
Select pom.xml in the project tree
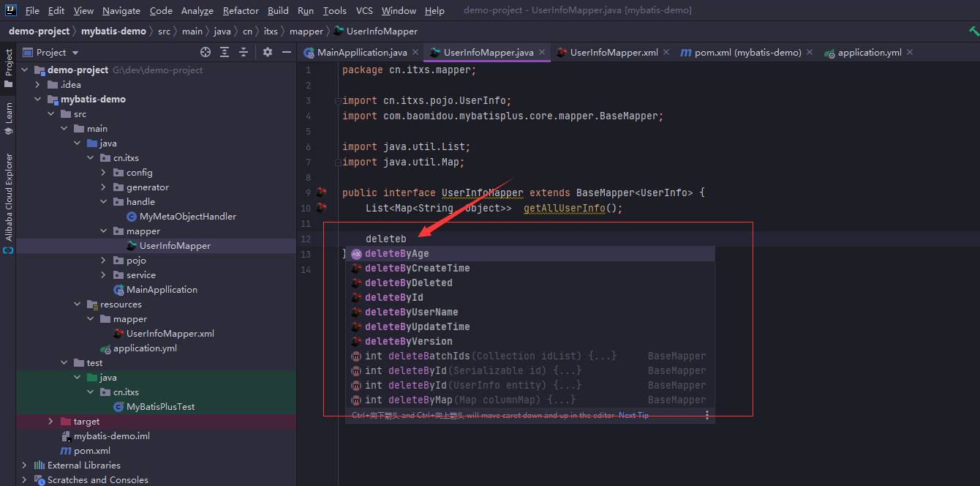coord(92,450)
